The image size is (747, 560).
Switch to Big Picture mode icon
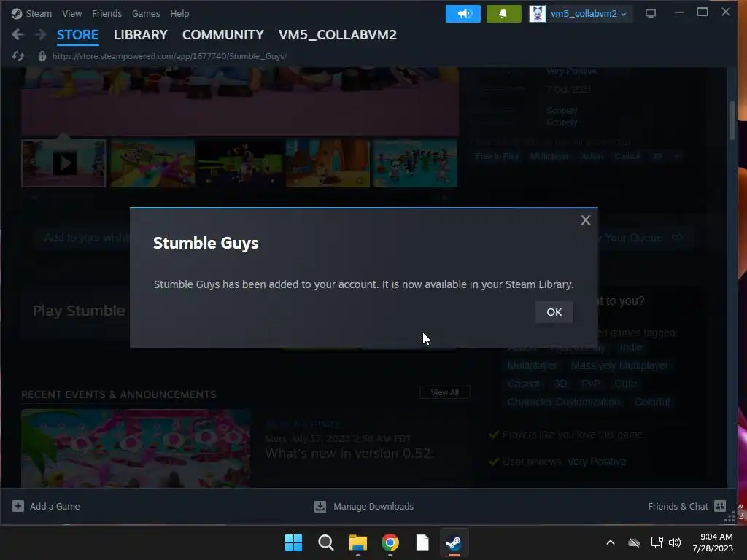650,13
